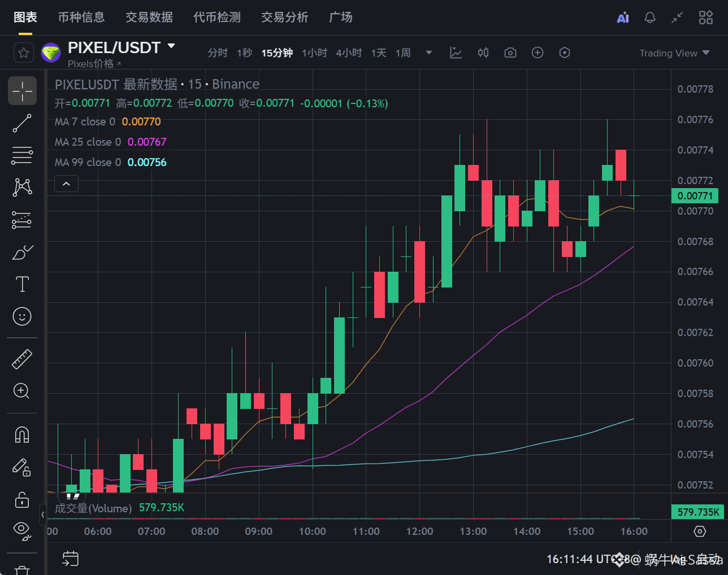Select the crosshair cursor tool
Image resolution: width=728 pixels, height=575 pixels.
(22, 91)
